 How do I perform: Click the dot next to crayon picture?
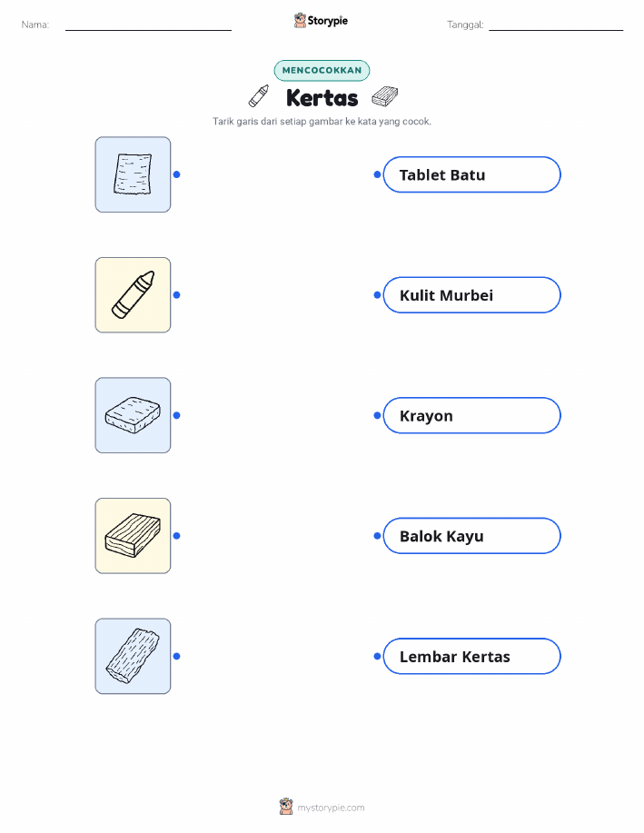pos(177,295)
